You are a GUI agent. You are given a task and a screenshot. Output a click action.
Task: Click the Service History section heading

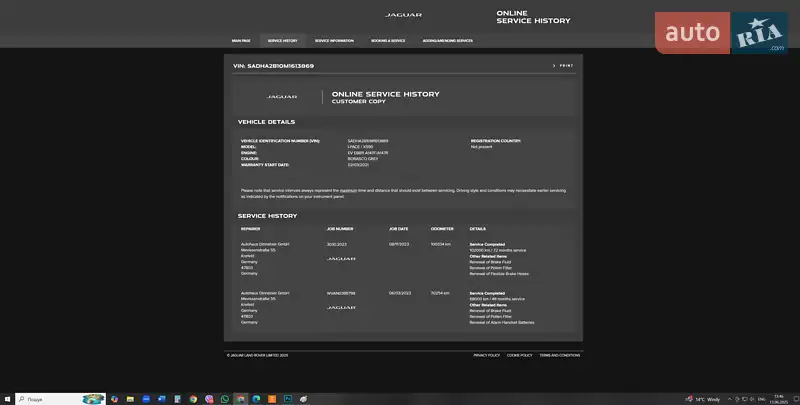tap(267, 216)
